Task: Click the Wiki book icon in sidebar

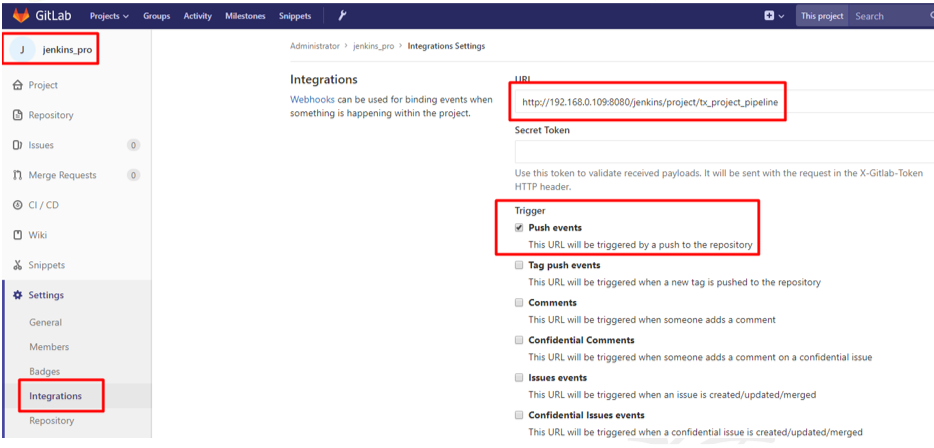Action: 17,235
